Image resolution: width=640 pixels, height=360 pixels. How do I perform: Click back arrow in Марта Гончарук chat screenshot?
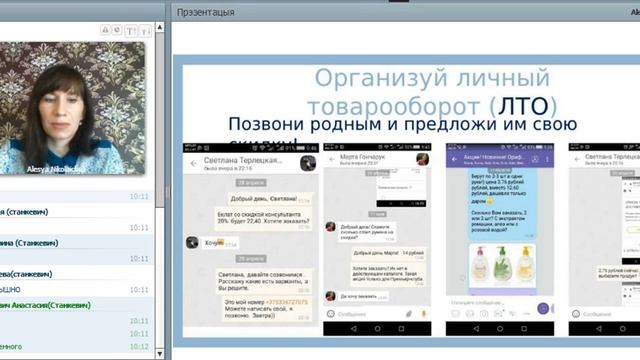point(332,159)
